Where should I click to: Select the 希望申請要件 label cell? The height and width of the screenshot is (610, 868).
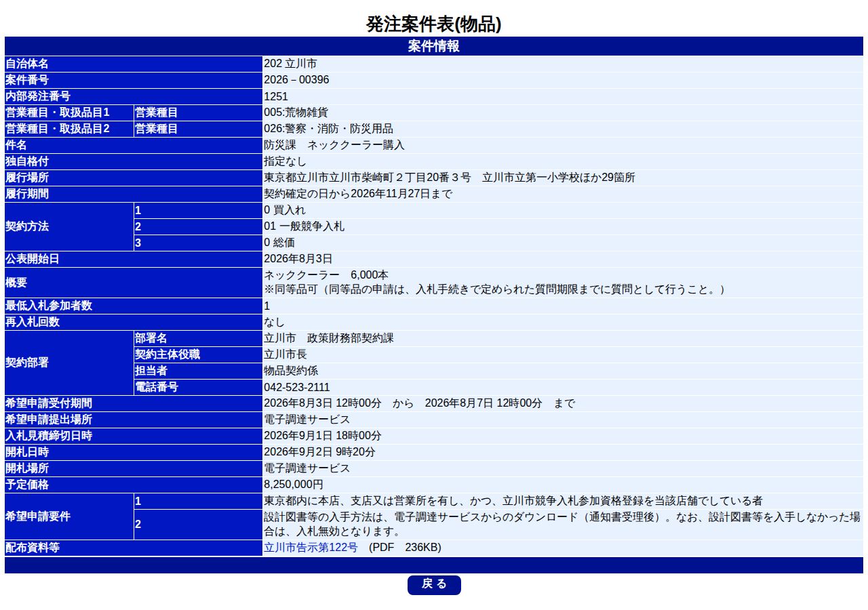click(x=69, y=516)
